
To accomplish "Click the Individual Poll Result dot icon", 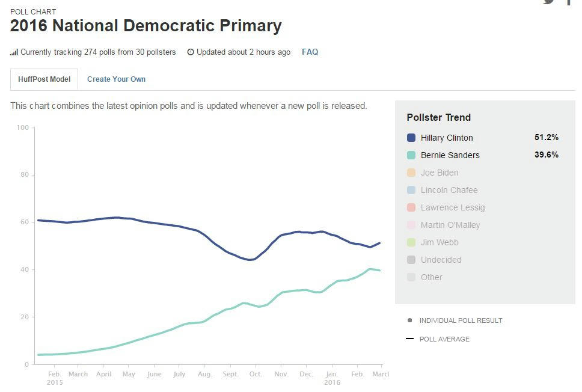I will click(410, 320).
